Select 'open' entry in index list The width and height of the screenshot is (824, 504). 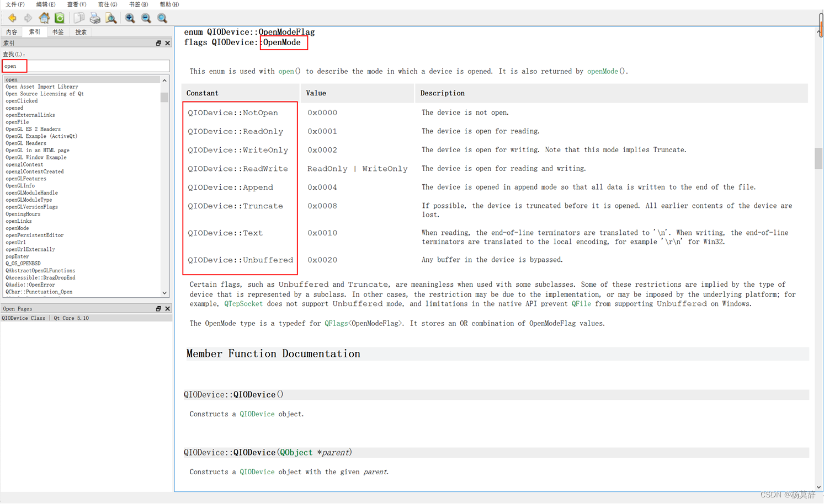point(82,79)
